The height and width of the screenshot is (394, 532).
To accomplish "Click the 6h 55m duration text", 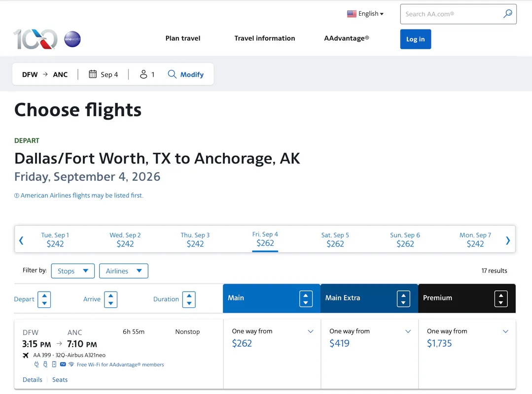I will point(134,331).
